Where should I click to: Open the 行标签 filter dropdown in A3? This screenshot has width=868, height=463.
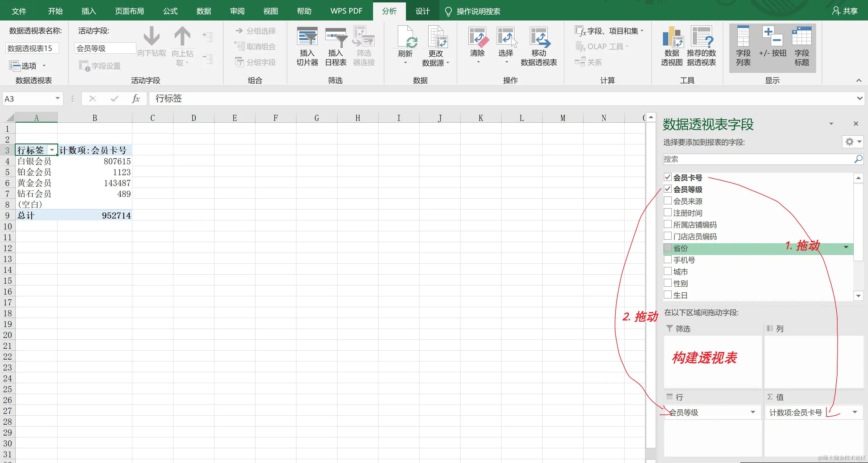52,150
